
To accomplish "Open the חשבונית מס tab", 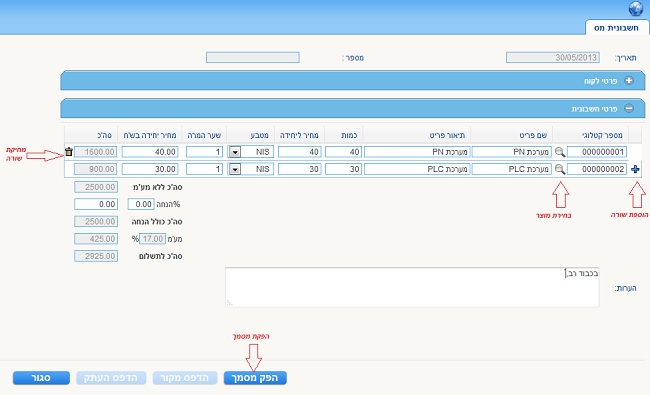I will 616,28.
